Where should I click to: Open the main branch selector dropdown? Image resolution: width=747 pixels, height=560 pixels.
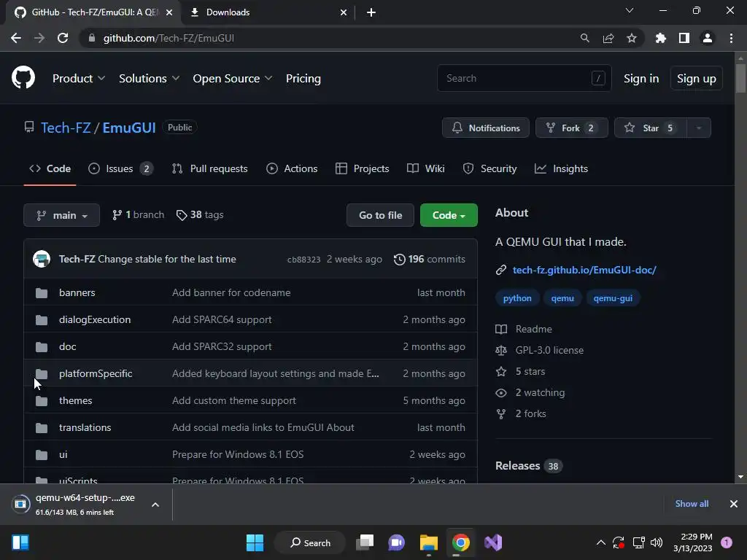pos(61,215)
